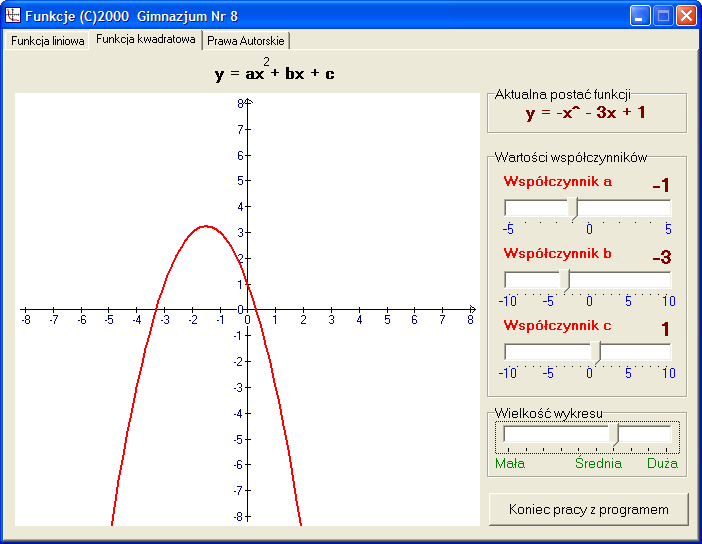Click the Współczynnik b slider thumb
The image size is (702, 544).
tap(564, 280)
